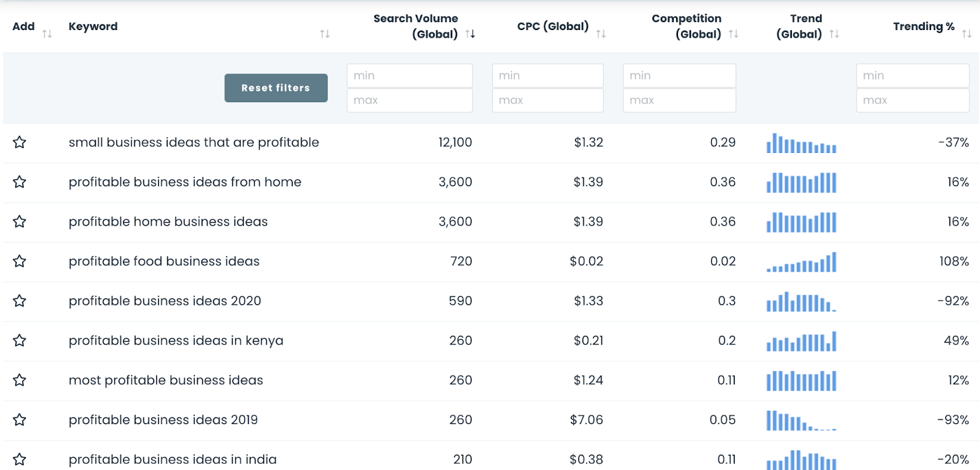Focus the Competition min filter input

679,76
